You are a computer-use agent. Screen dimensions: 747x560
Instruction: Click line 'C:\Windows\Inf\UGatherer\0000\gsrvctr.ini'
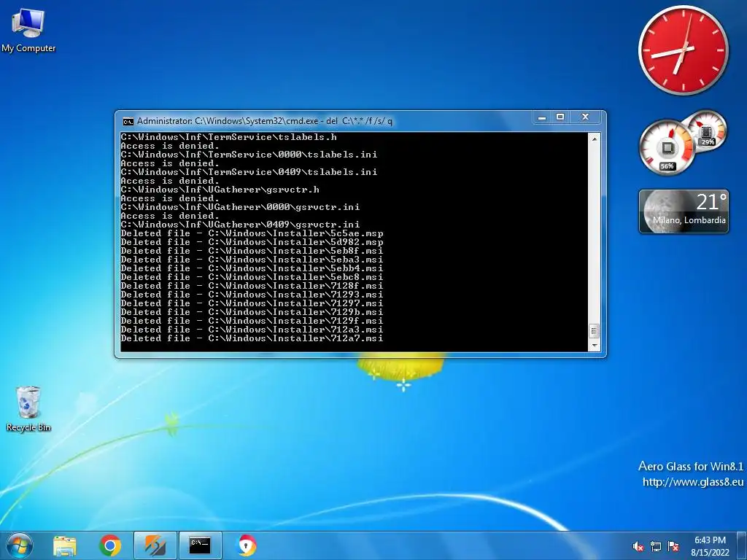240,207
